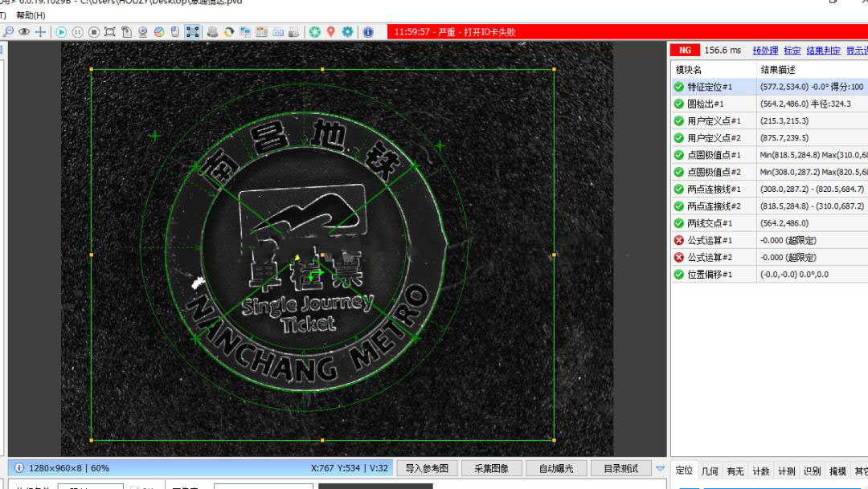Stop execution with the stop button
Screen dimensions: 868x489
[94, 32]
